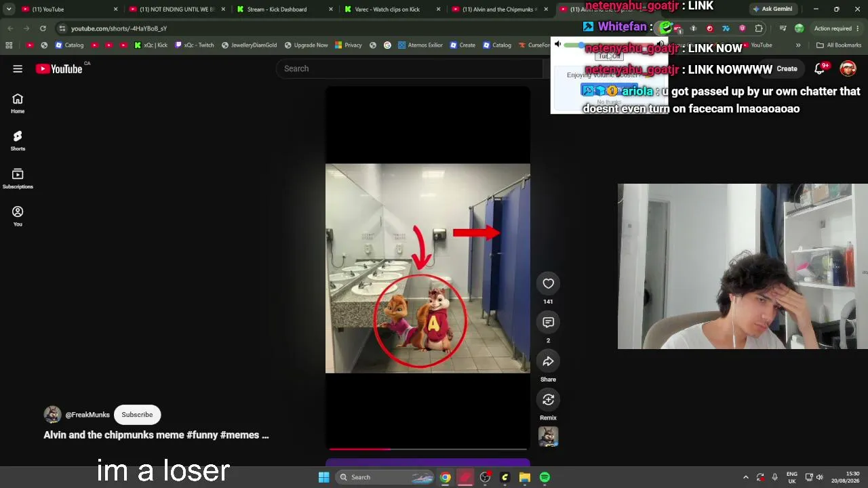Subscribe to the FreakMunks channel
Viewport: 868px width, 488px height.
pyautogui.click(x=137, y=415)
